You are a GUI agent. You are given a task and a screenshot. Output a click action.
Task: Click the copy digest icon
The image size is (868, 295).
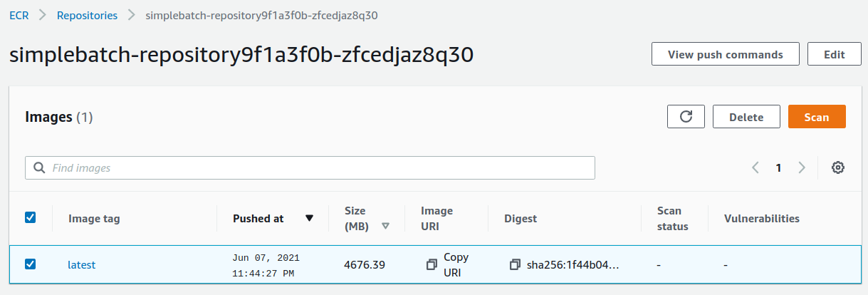point(515,264)
